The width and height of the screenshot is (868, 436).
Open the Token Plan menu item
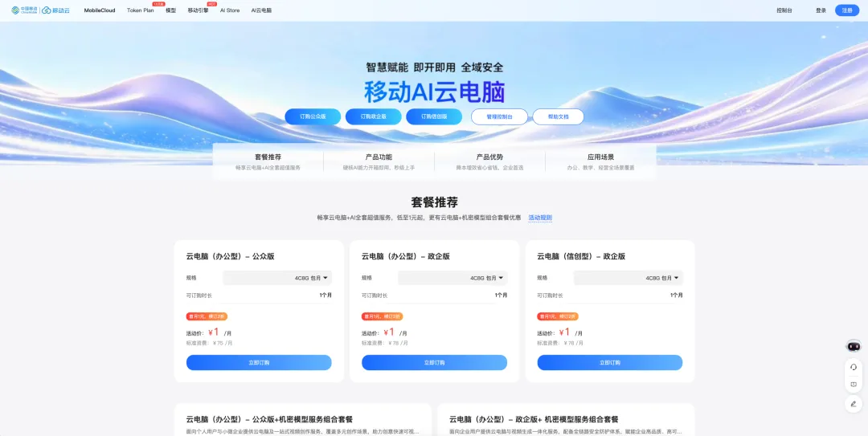(141, 10)
